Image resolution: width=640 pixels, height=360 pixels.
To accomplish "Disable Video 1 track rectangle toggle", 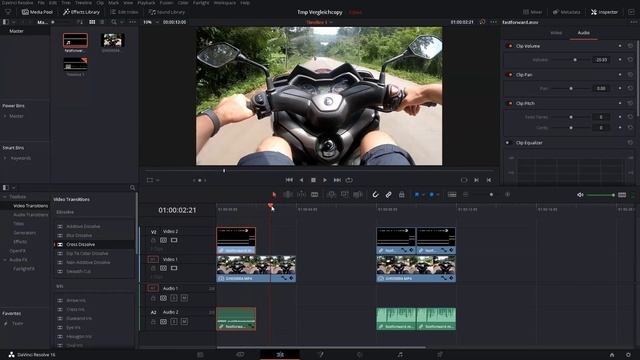I will 174,268.
